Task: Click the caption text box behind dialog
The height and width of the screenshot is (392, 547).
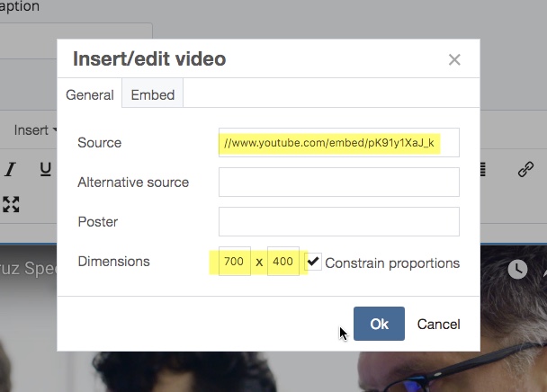Action: (x=76, y=41)
